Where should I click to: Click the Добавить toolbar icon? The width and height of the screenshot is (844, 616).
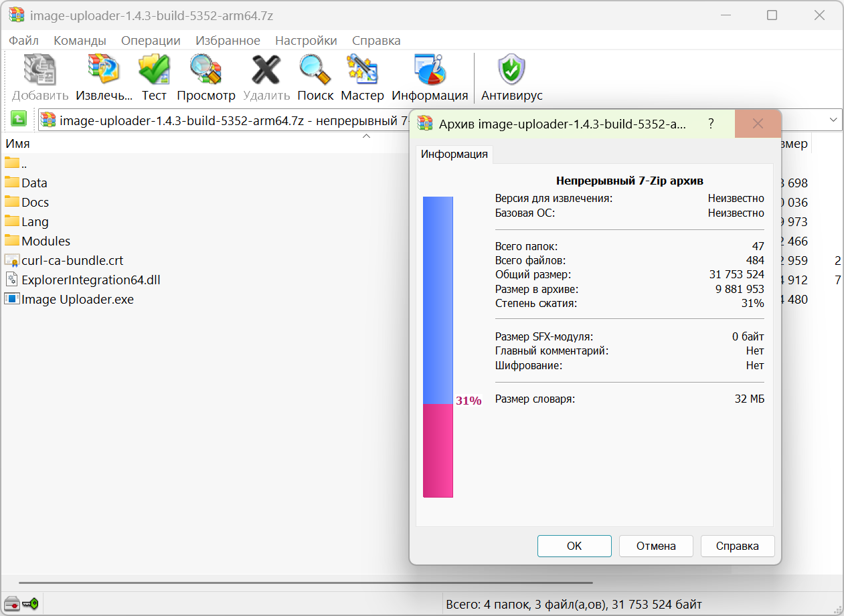click(x=40, y=70)
